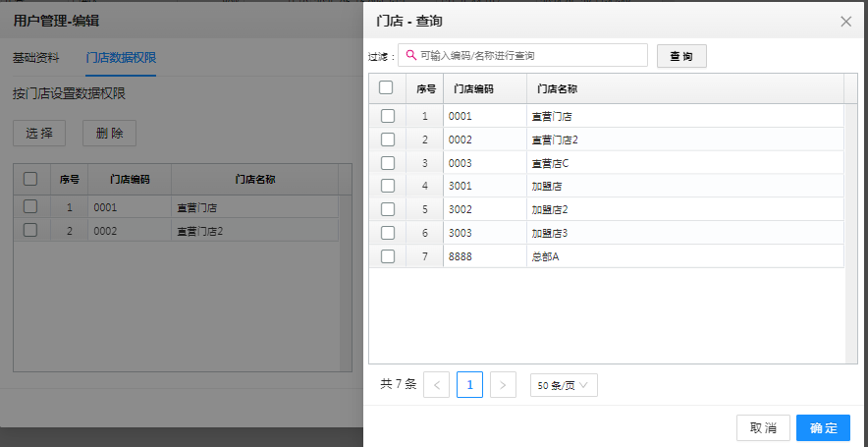Open the 50 条/页 page size dropdown
Screen dimensions: 868x447
pos(564,385)
